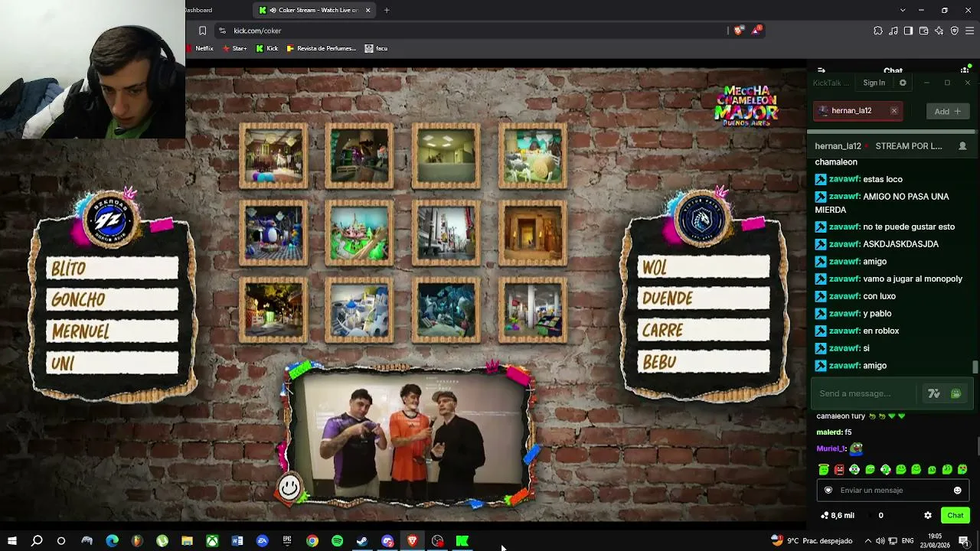This screenshot has height=551, width=980.
Task: Close the hernan_la12 chat tab
Action: [893, 111]
